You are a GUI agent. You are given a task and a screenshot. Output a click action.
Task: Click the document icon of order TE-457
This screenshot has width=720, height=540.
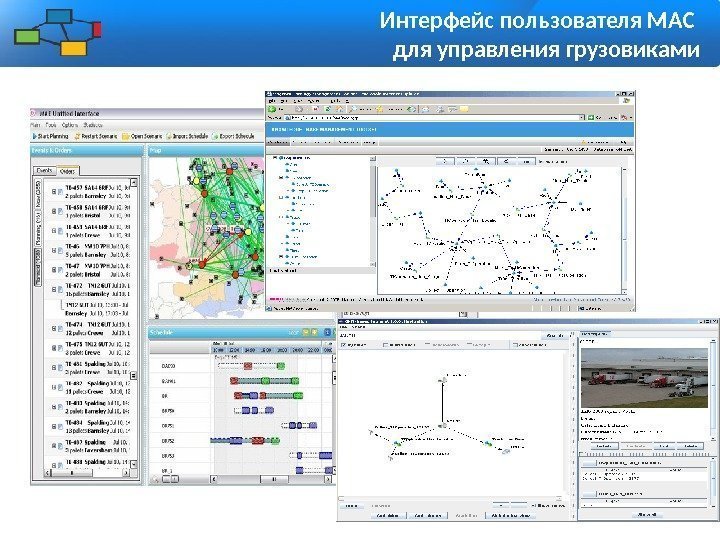tap(60, 192)
